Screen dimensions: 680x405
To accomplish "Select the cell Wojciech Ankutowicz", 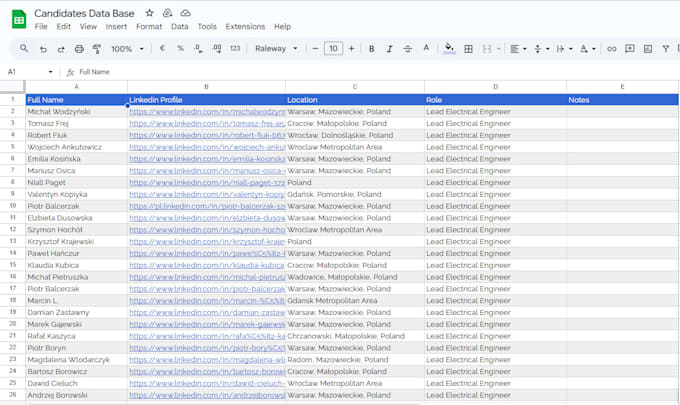I will [76, 147].
